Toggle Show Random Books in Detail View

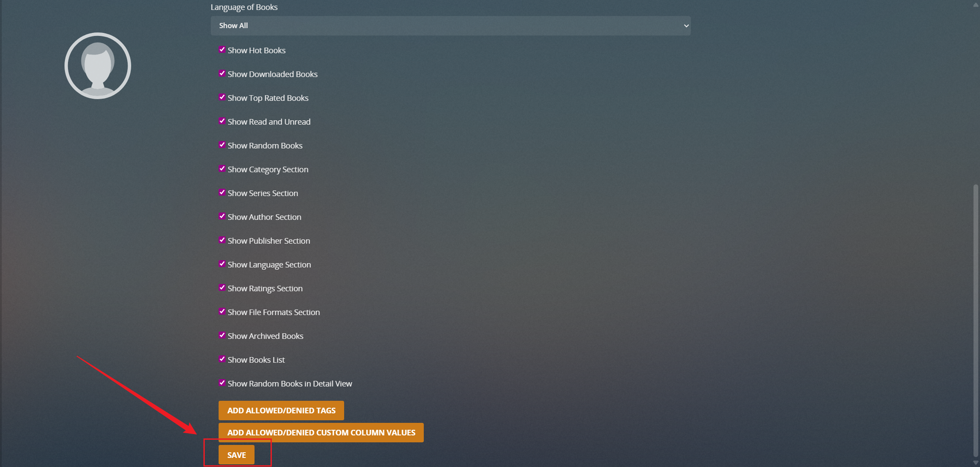pyautogui.click(x=222, y=383)
